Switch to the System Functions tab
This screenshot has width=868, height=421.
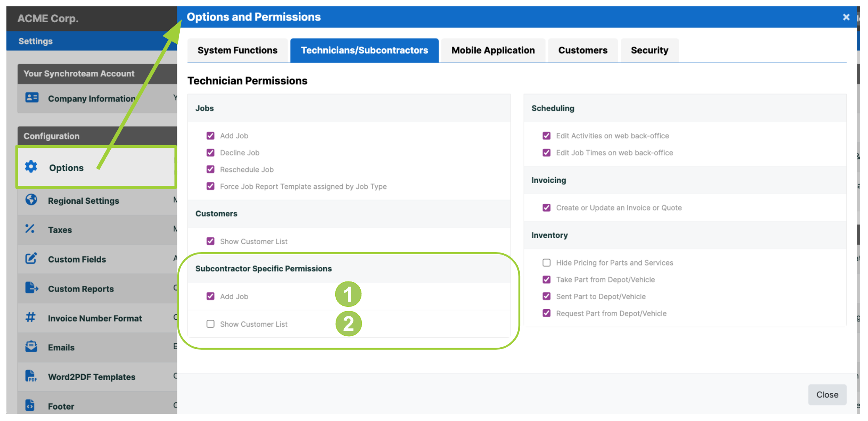coord(237,50)
